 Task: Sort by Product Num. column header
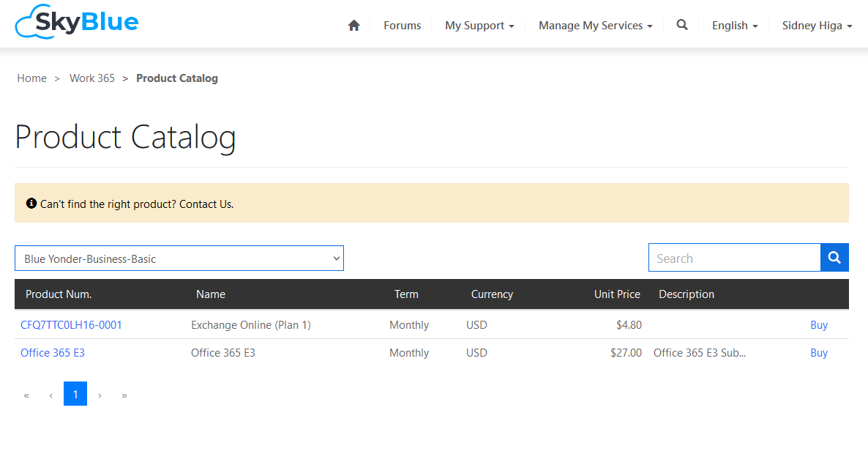point(59,294)
